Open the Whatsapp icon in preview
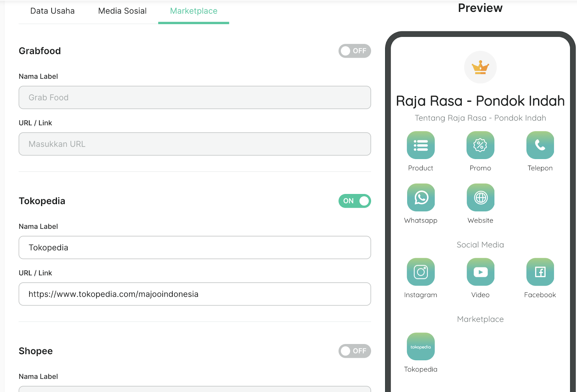This screenshot has height=392, width=577. point(421,197)
